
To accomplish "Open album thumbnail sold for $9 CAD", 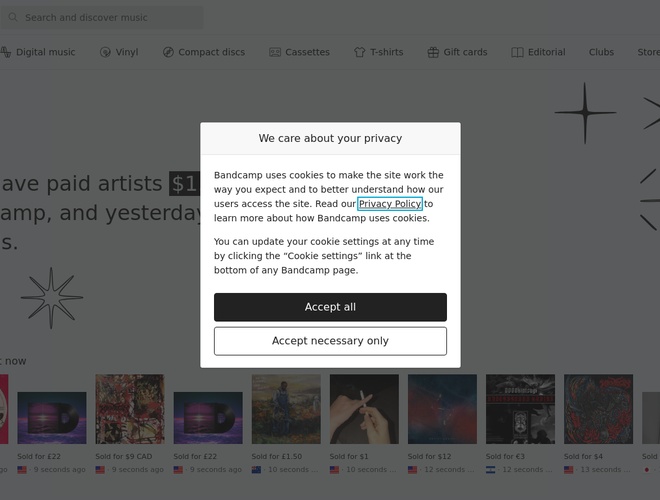I will pos(130,409).
